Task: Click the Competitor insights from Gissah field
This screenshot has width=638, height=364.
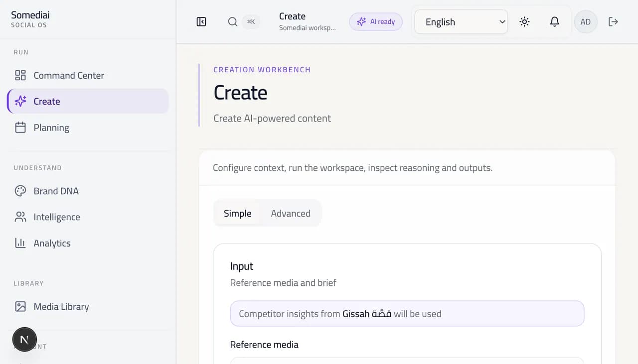Action: click(407, 313)
